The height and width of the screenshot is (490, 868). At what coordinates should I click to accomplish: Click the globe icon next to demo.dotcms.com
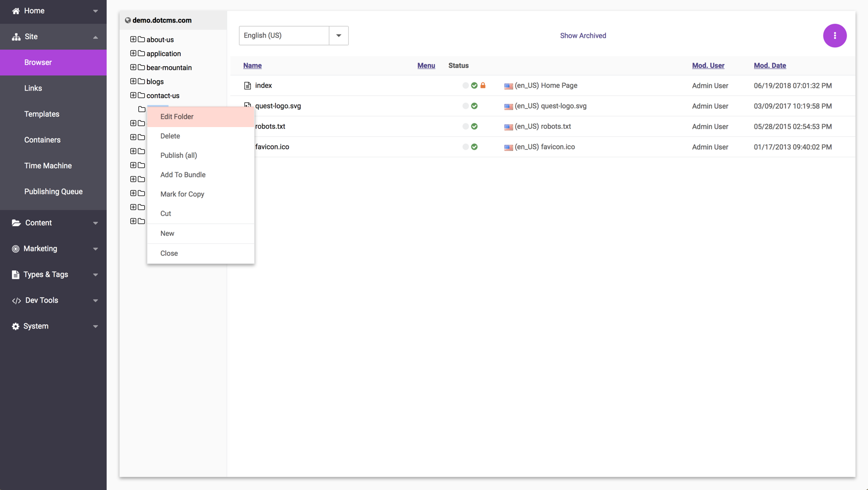click(x=128, y=20)
